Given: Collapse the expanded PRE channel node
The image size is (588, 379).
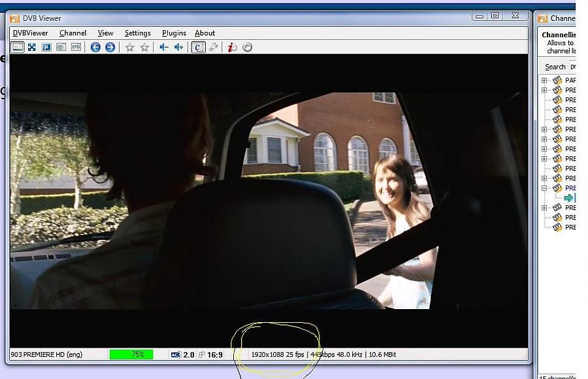Looking at the screenshot, I should point(544,188).
